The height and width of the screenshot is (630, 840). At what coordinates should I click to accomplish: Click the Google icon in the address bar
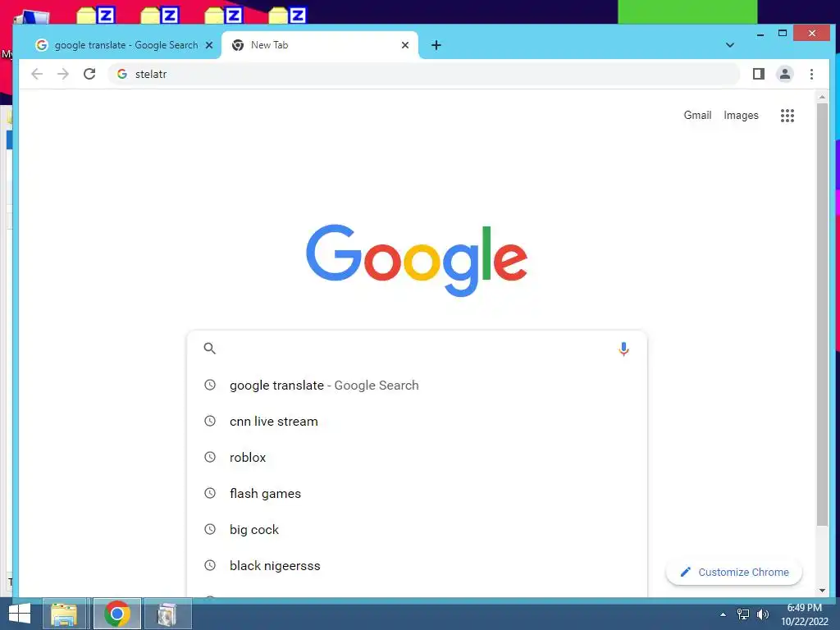coord(122,74)
